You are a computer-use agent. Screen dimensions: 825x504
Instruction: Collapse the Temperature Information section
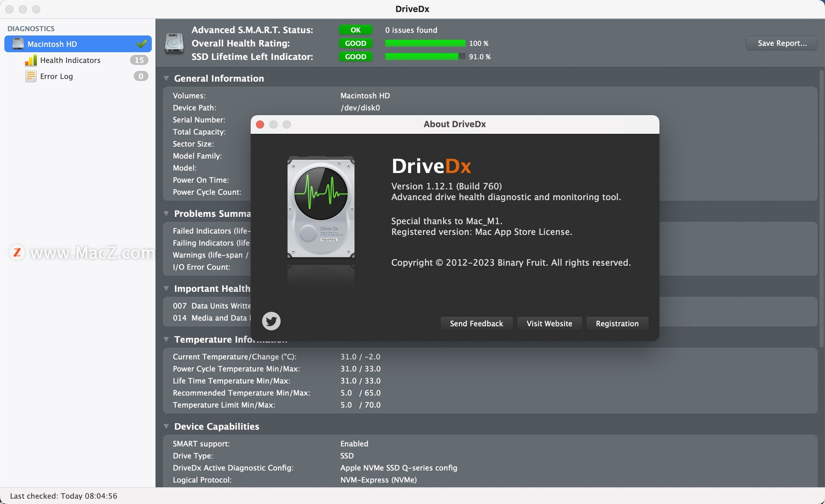[x=166, y=339]
